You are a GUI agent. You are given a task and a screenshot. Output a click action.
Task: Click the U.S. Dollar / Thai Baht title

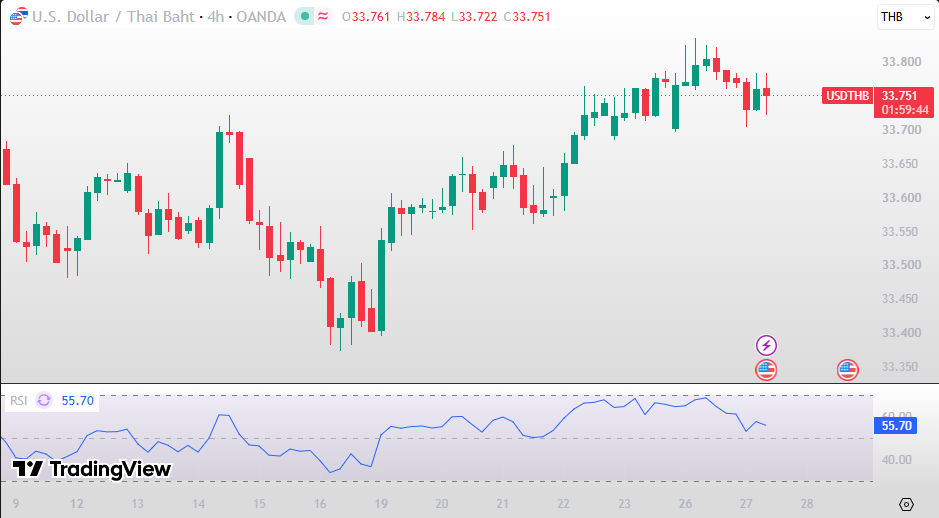(114, 17)
